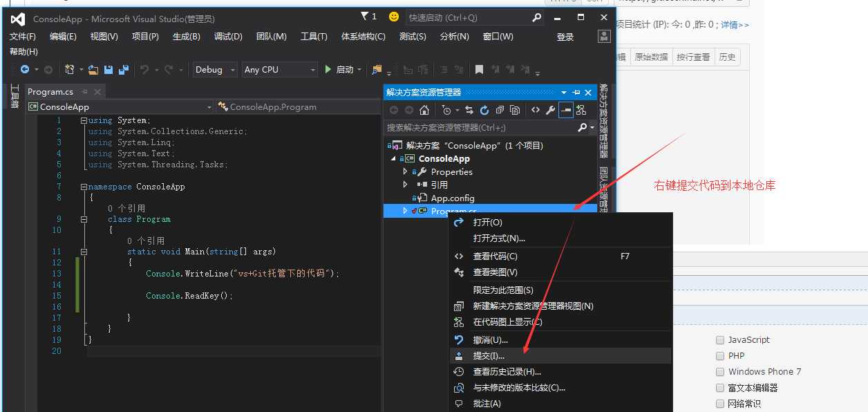Screen dimensions: 868x412
Task: Check the PHP checkbox in background page
Action: (720, 355)
